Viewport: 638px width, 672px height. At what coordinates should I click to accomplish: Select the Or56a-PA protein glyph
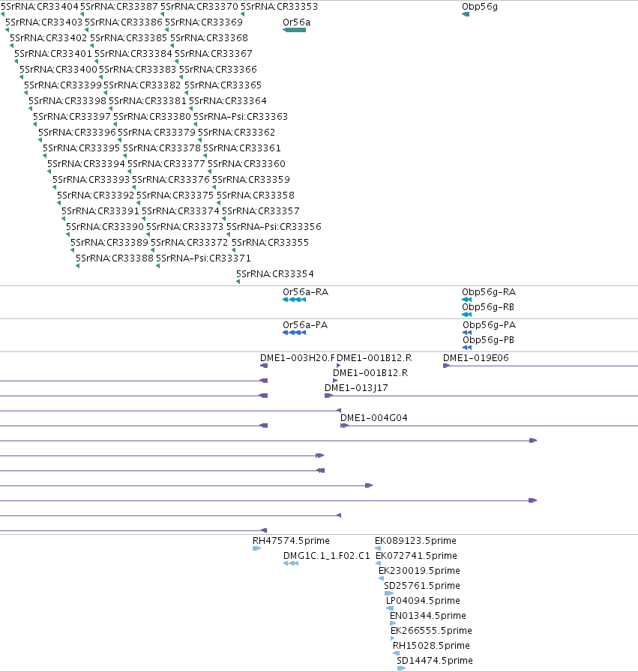point(294,333)
